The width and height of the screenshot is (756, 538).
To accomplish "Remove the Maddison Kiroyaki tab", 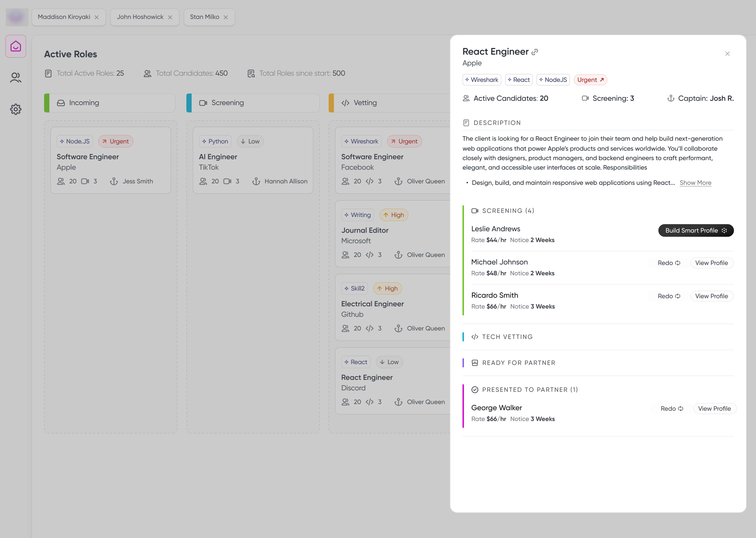I will (x=97, y=17).
